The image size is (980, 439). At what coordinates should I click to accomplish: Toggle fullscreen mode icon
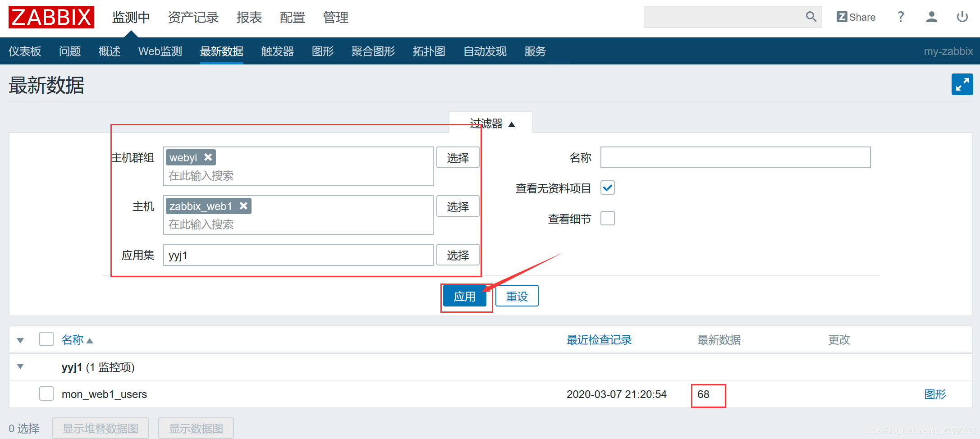[962, 84]
